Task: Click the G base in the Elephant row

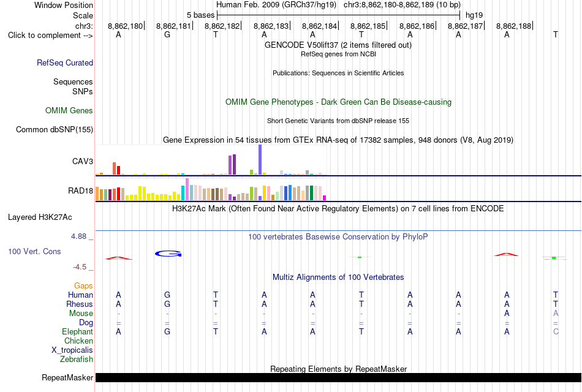Action: pyautogui.click(x=167, y=331)
